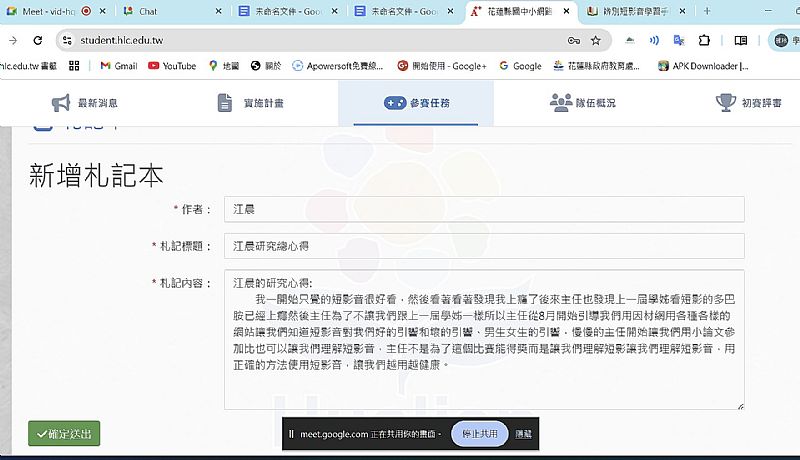This screenshot has width=800, height=460.
Task: Click the 作者 input field
Action: [x=484, y=209]
